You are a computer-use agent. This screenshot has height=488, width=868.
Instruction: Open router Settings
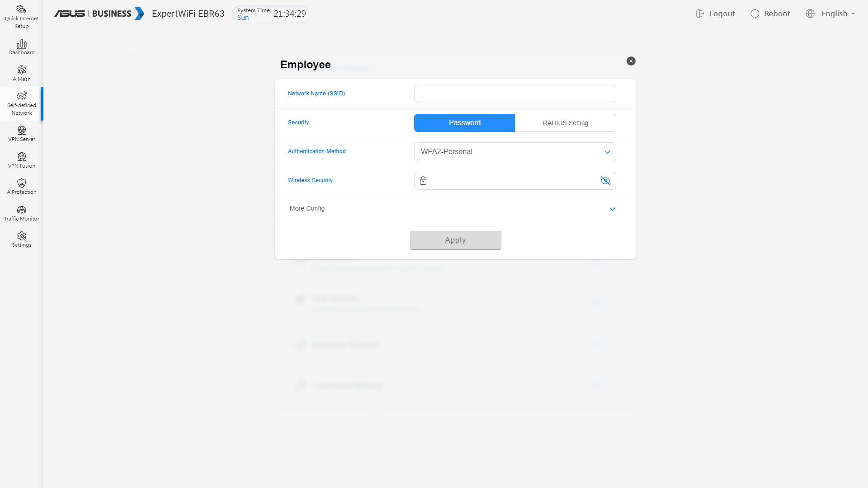[x=21, y=239]
